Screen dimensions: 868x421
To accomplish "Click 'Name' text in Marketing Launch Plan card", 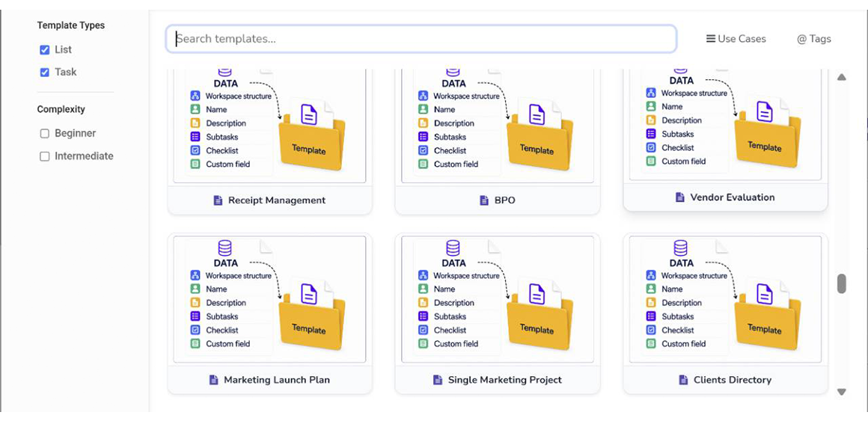I will pos(216,289).
